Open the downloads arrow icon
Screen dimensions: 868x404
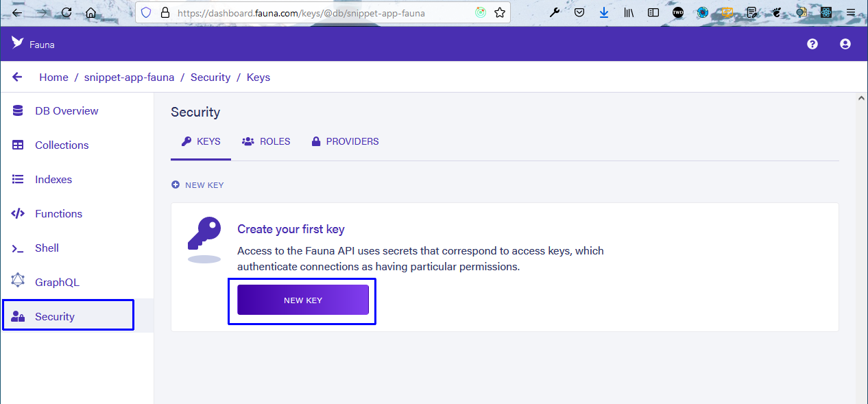pyautogui.click(x=604, y=12)
